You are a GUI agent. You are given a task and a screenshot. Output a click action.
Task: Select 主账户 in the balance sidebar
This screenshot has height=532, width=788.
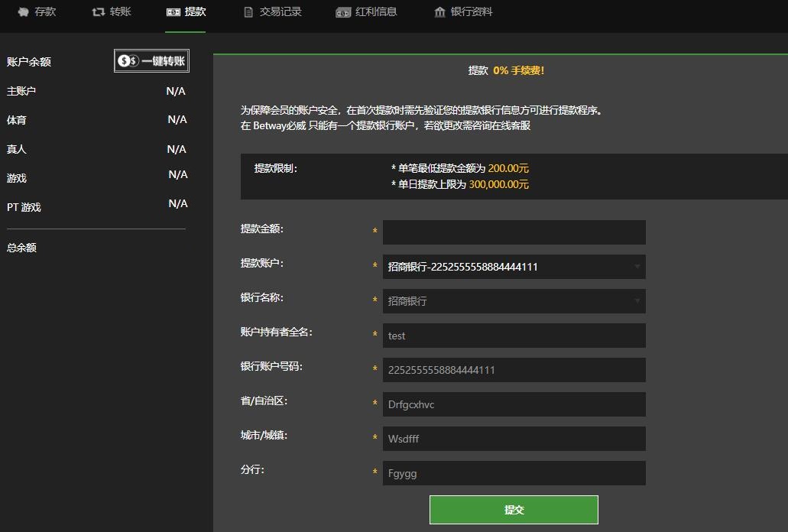click(21, 91)
